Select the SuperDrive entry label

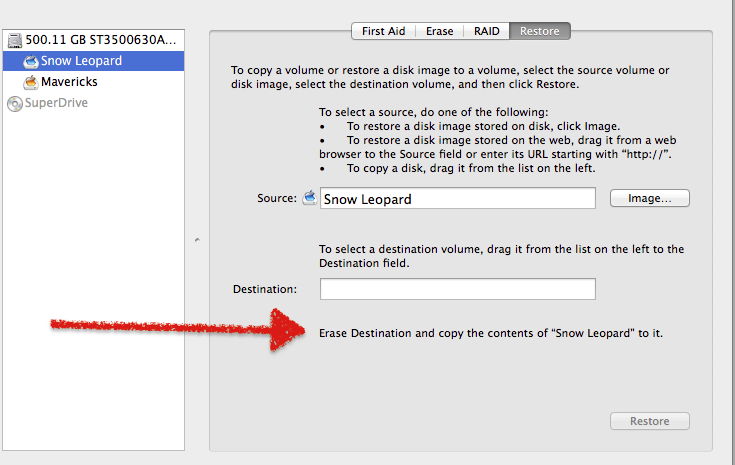[x=56, y=102]
